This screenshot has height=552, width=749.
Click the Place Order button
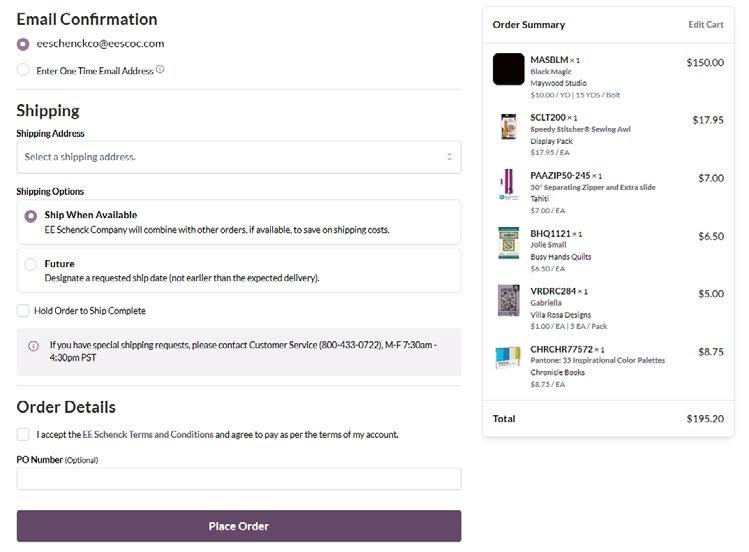pyautogui.click(x=239, y=526)
